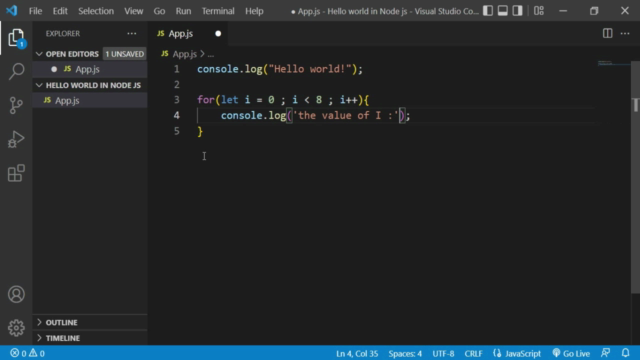Click unsaved dot on App.js tab
Image resolution: width=640 pixels, height=360 pixels.
coord(218,33)
